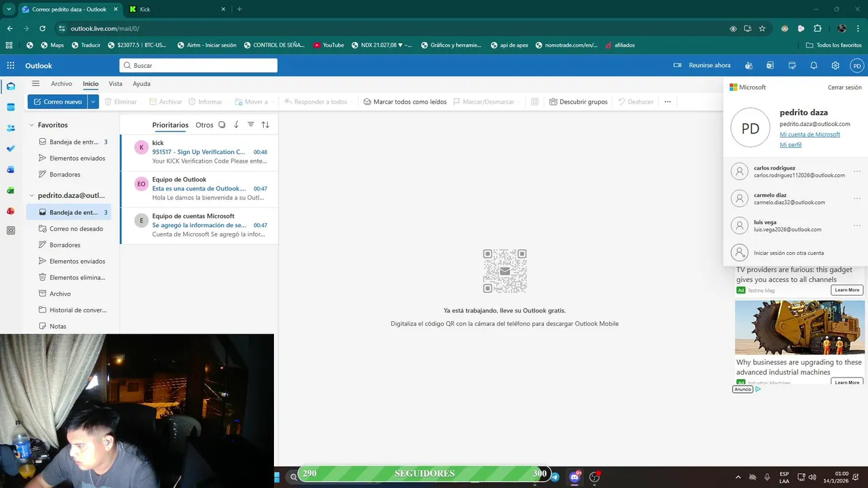Open People contacts in the left rail

[10, 128]
